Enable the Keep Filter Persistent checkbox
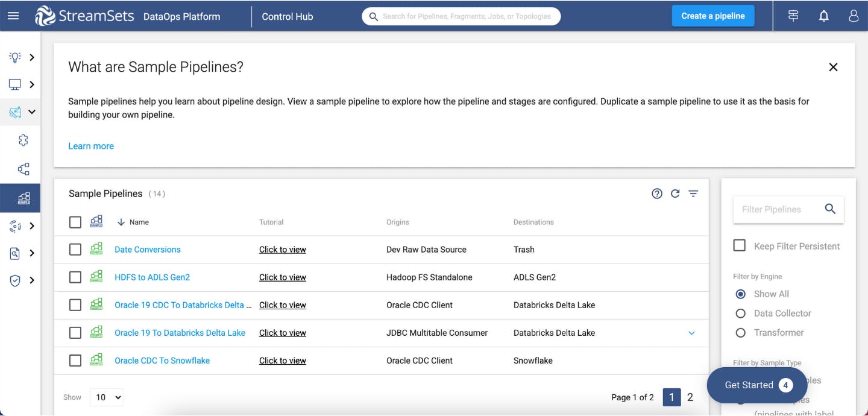Screen dimensions: 868x416 point(738,245)
